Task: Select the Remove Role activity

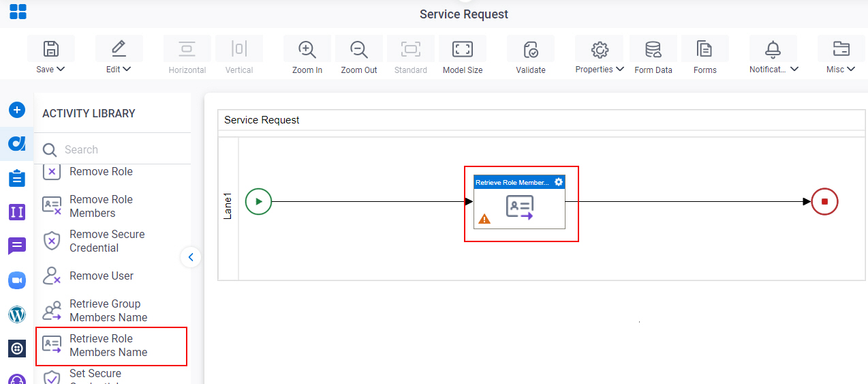Action: (87, 171)
